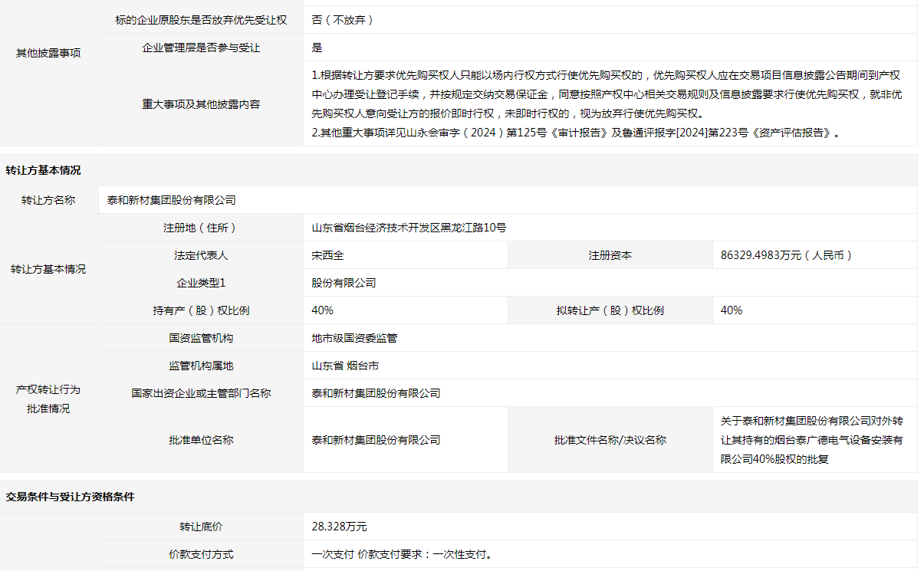The image size is (924, 571).
Task: Select the 企业类型1 label
Action: pyautogui.click(x=201, y=283)
